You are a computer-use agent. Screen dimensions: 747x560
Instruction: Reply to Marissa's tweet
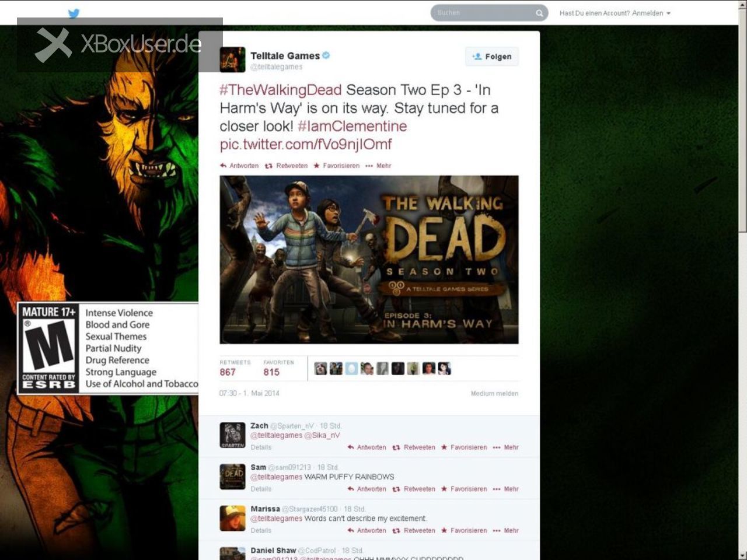366,530
